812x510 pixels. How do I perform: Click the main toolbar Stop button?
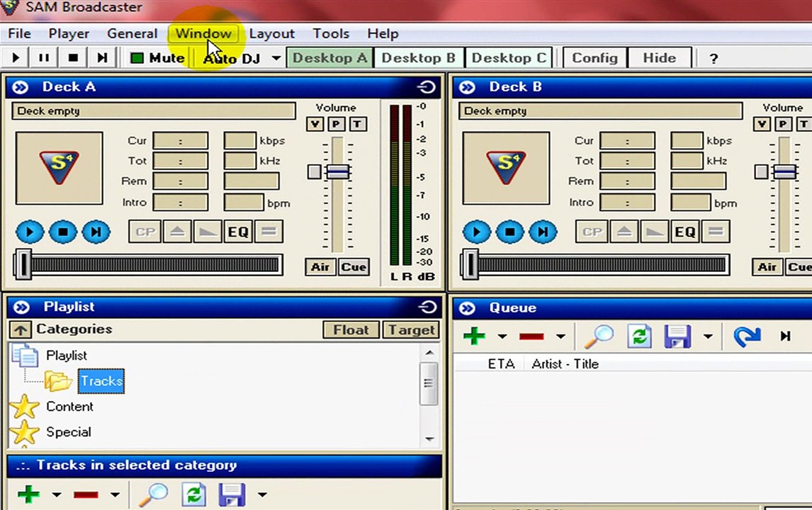point(73,57)
